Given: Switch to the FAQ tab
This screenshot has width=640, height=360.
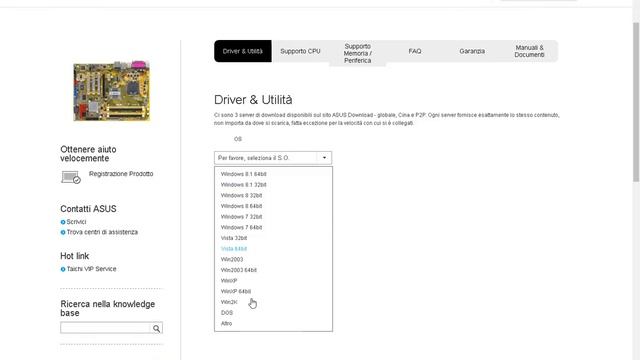Looking at the screenshot, I should (415, 51).
